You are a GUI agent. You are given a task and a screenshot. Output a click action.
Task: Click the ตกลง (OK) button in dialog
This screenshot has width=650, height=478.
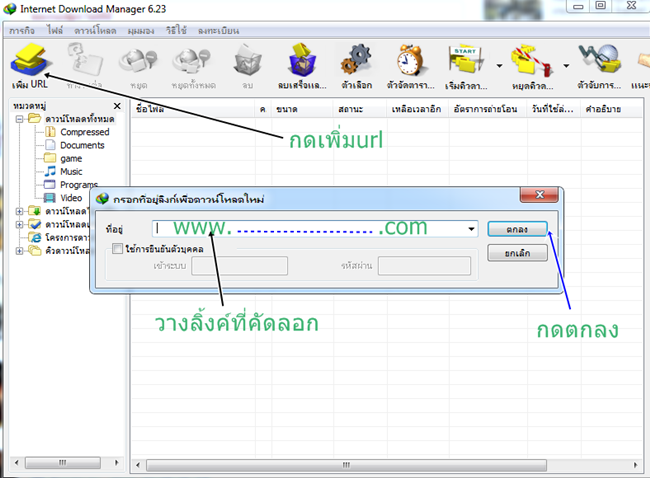point(517,229)
